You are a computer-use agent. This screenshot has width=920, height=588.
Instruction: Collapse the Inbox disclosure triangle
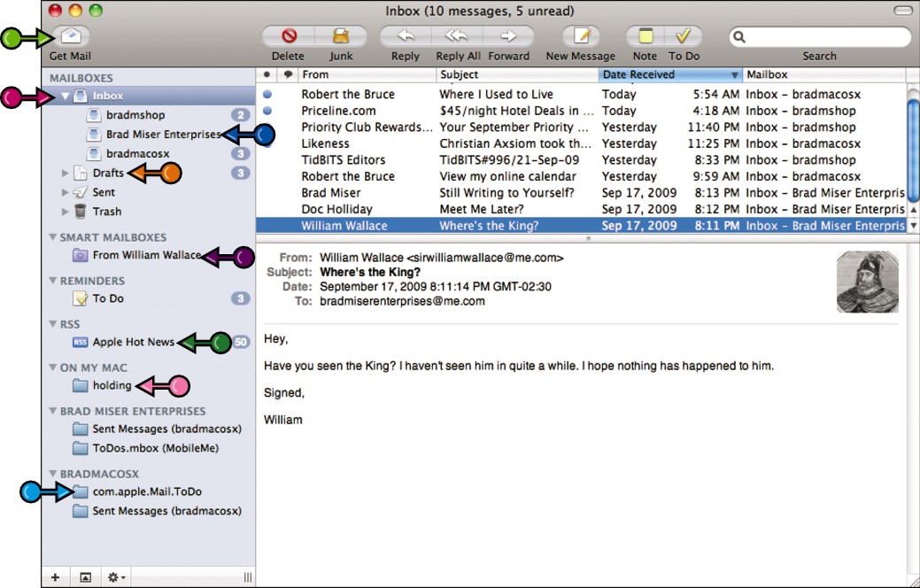(x=66, y=96)
